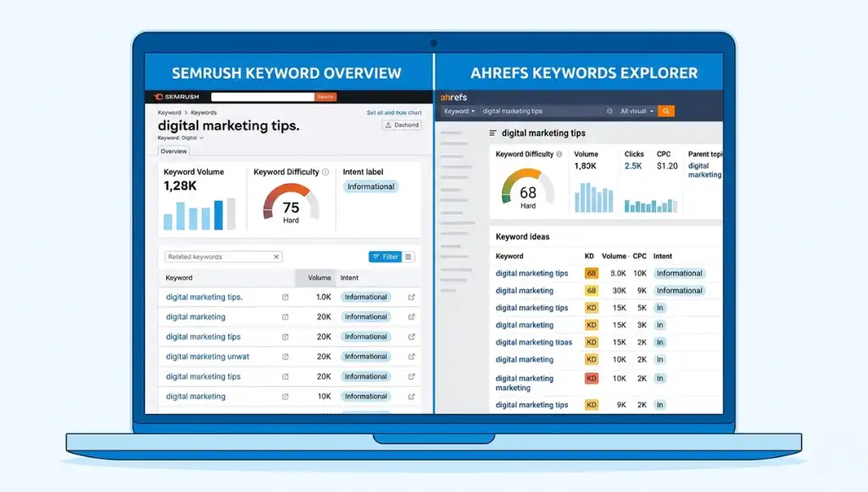Click info icon beside Ahrefs Keyword Difficulty

click(x=561, y=154)
